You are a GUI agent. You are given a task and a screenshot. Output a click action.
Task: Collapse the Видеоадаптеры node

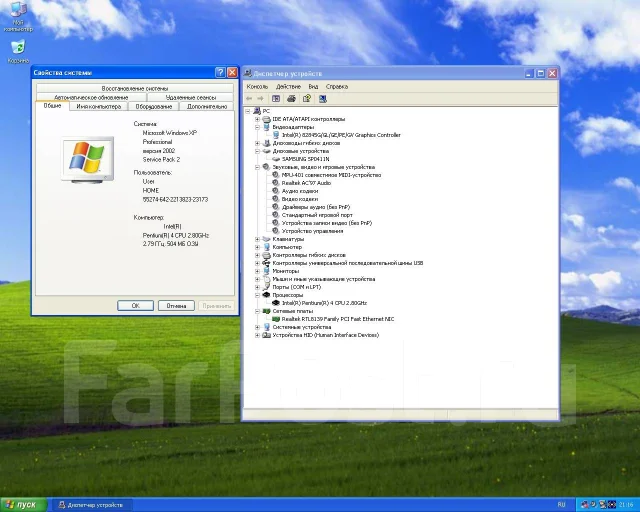coord(258,127)
